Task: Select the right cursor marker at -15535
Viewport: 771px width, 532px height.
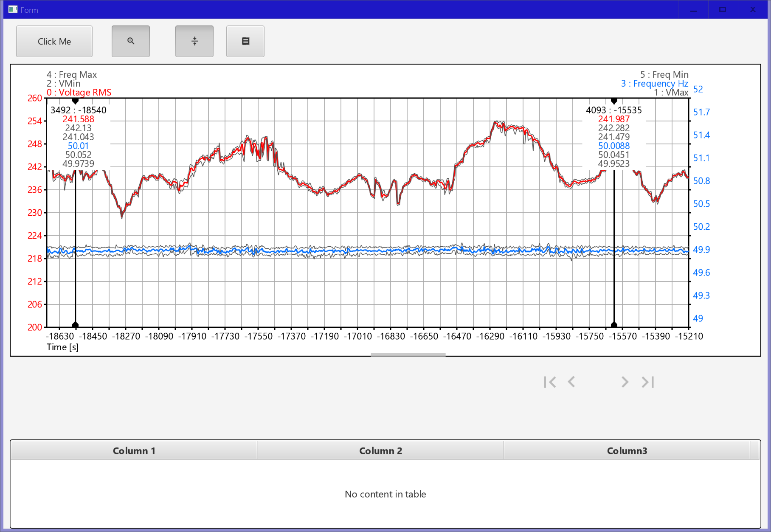Action: [x=614, y=101]
